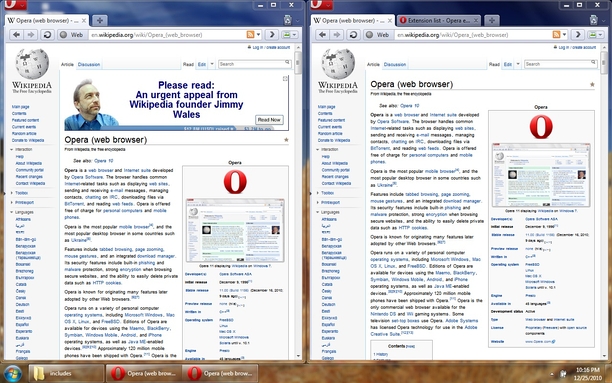Go forward in right Opera window
The width and height of the screenshot is (612, 383).
click(336, 35)
